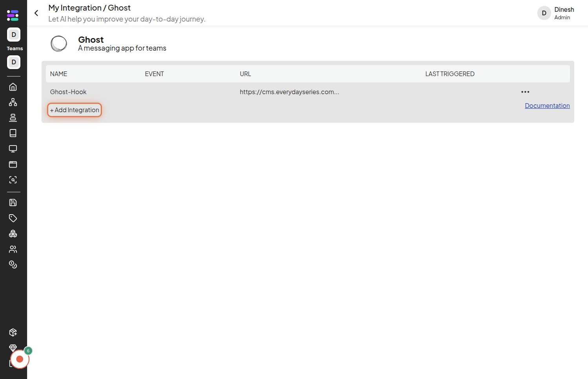Open the Teams D workspace avatar
The width and height of the screenshot is (588, 379).
click(x=14, y=35)
